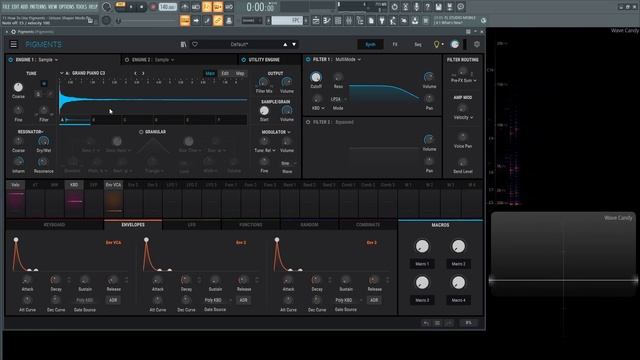Open Engine 2 Sample type dropdown
This screenshot has width=640, height=360.
click(x=164, y=60)
